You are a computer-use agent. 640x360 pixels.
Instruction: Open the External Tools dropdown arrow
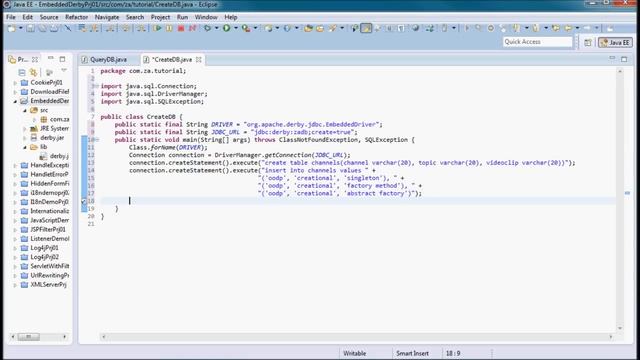pyautogui.click(x=256, y=28)
